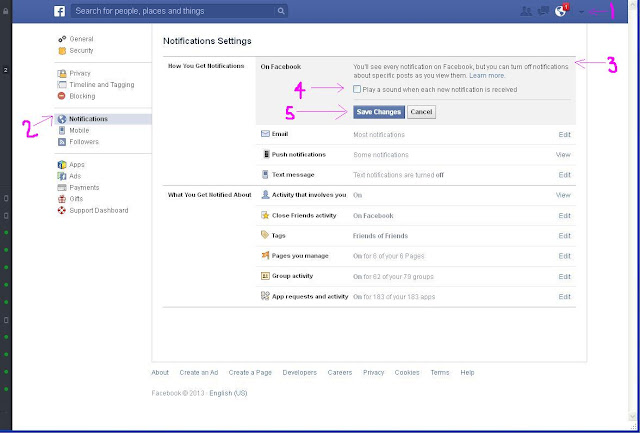
Task: Click the Push notifications phone icon
Action: (266, 155)
